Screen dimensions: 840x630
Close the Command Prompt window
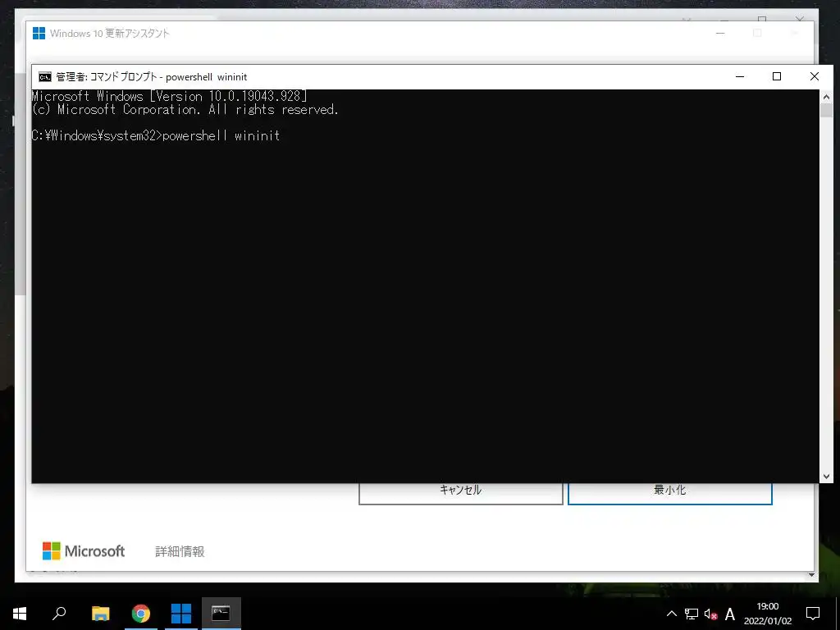(x=815, y=76)
